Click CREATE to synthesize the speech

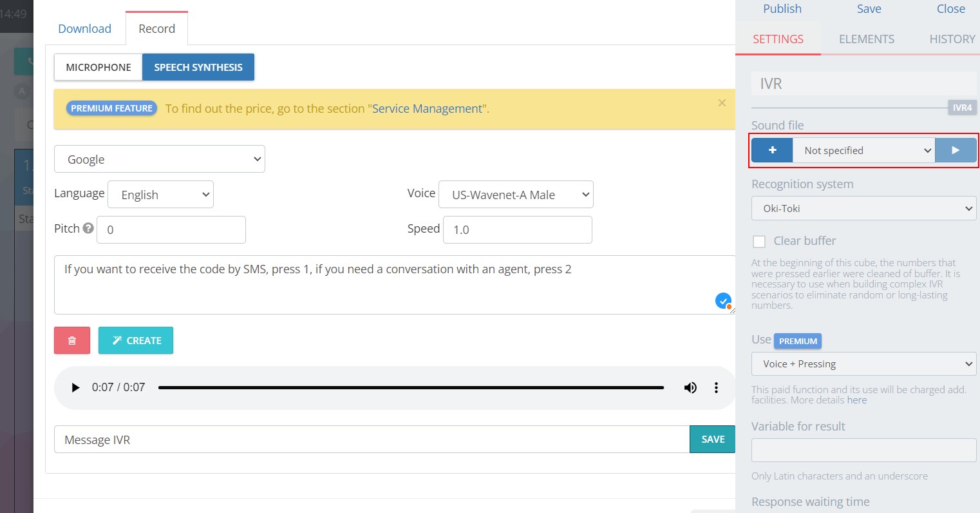point(135,340)
